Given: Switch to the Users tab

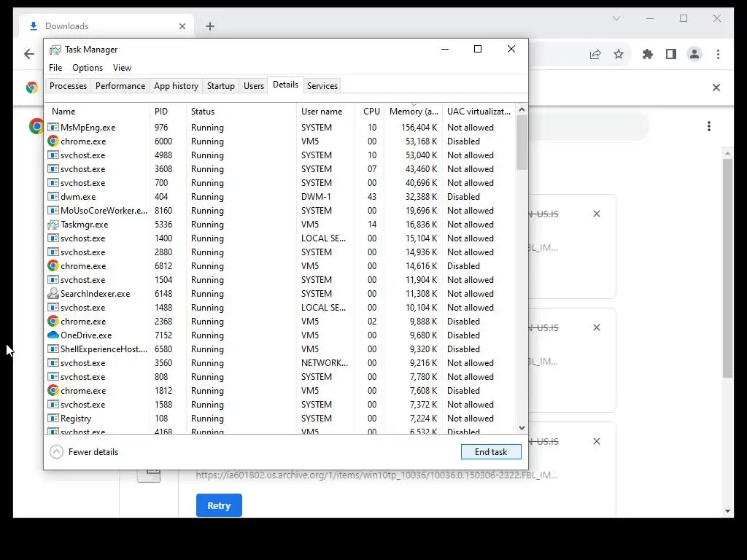Looking at the screenshot, I should [x=253, y=86].
